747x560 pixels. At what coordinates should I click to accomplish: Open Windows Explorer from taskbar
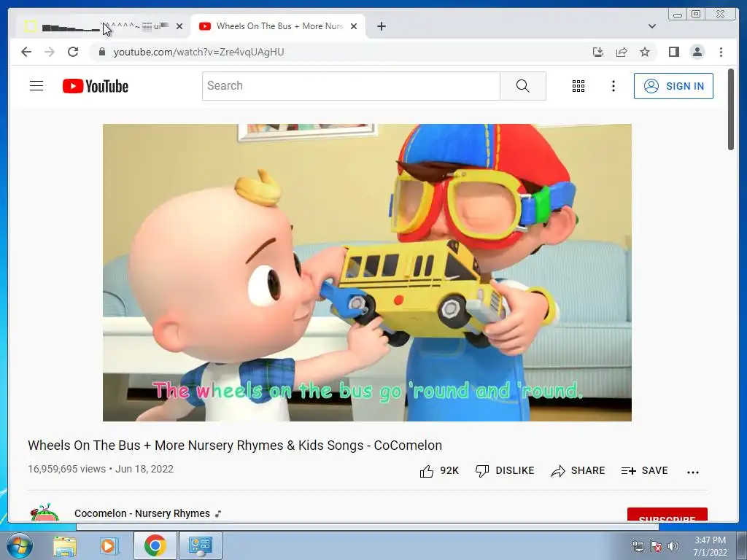65,545
